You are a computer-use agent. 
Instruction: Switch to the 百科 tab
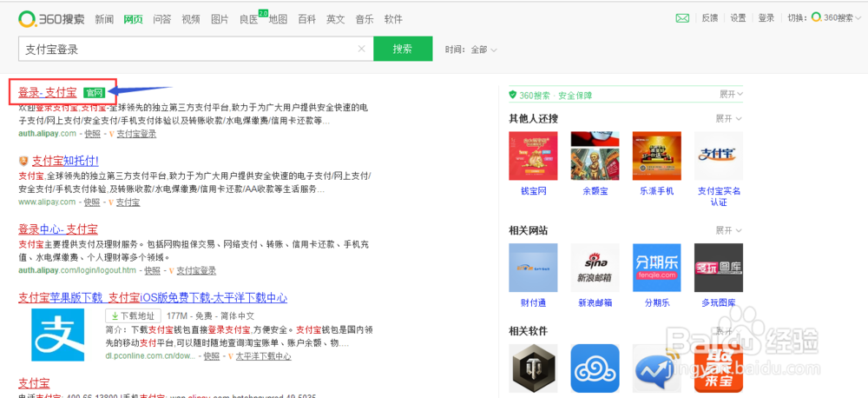coord(306,19)
